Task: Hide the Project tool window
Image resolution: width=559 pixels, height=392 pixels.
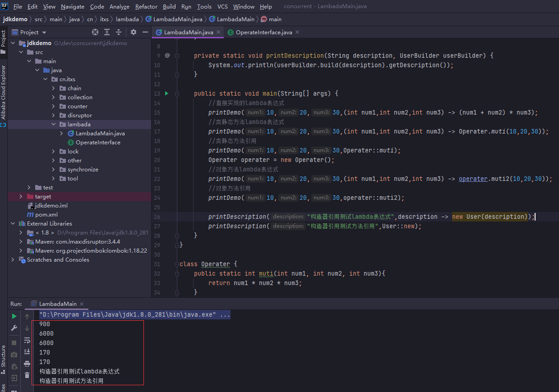Action: tap(145, 32)
